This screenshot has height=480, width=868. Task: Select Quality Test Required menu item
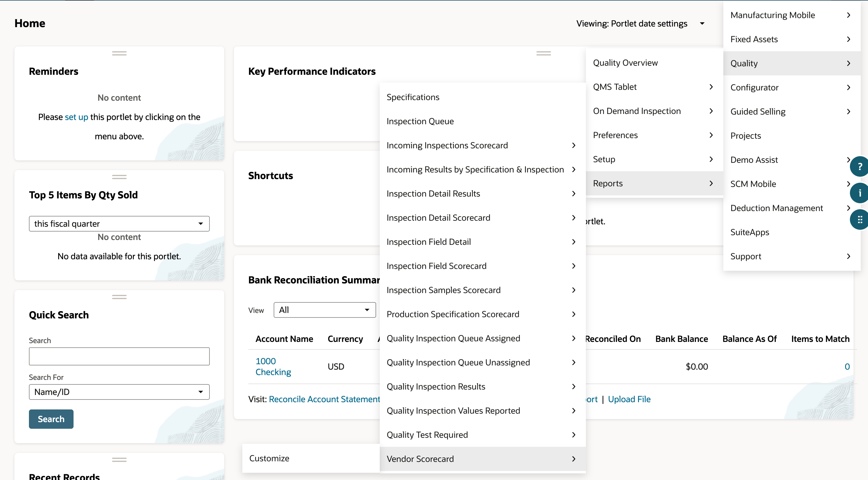click(483, 435)
